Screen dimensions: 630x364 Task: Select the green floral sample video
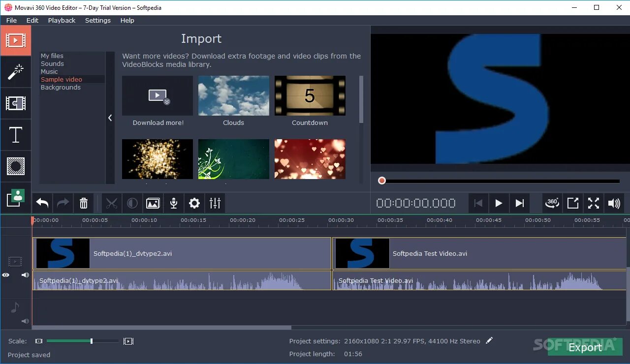pyautogui.click(x=234, y=159)
